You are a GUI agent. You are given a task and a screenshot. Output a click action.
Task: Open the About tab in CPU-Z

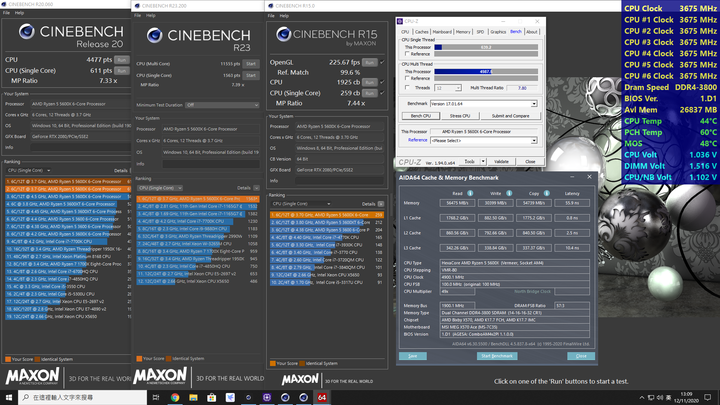532,32
